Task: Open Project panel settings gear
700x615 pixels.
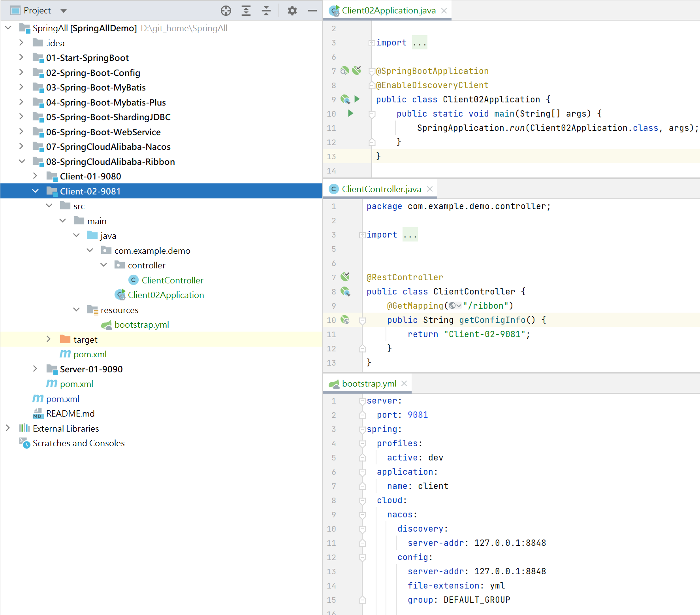Action: [x=292, y=11]
